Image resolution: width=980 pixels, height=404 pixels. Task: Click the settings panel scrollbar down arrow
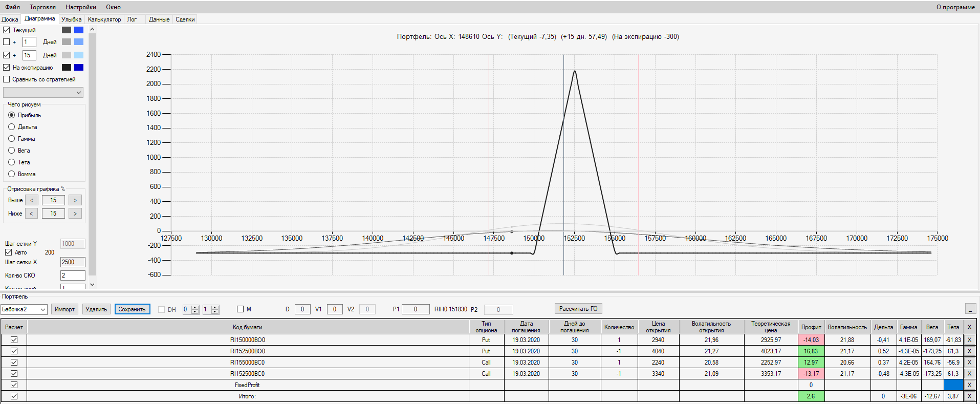click(x=92, y=285)
